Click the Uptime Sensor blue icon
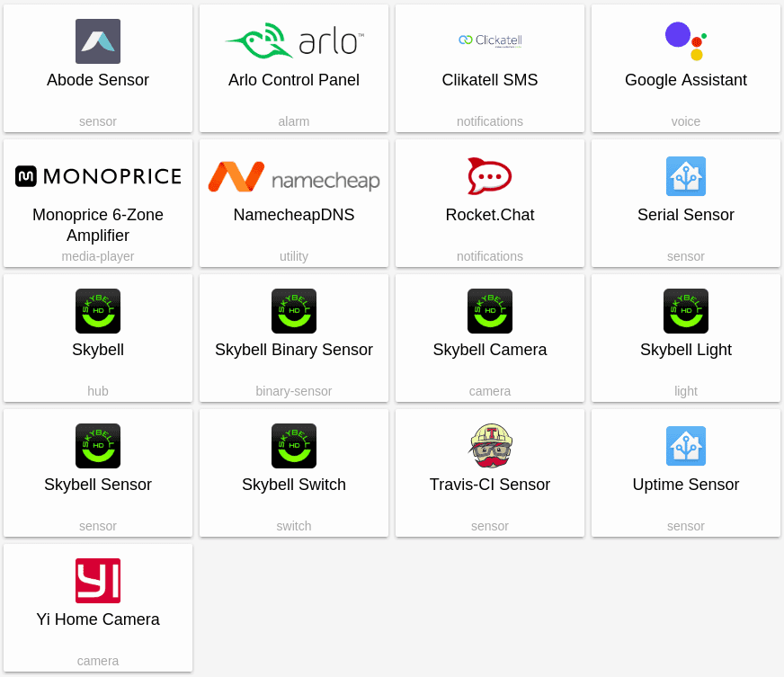This screenshot has width=784, height=677. coord(685,446)
